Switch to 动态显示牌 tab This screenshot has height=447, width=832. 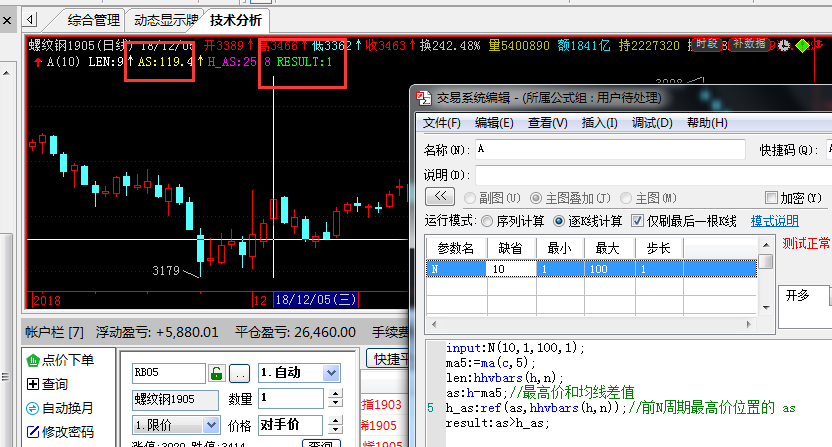pyautogui.click(x=166, y=20)
